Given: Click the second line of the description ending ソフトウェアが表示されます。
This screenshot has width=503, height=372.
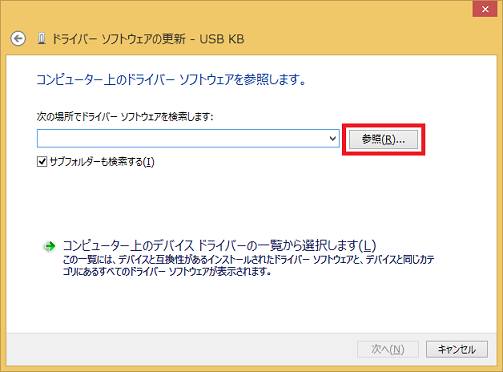Looking at the screenshot, I should pyautogui.click(x=167, y=272).
